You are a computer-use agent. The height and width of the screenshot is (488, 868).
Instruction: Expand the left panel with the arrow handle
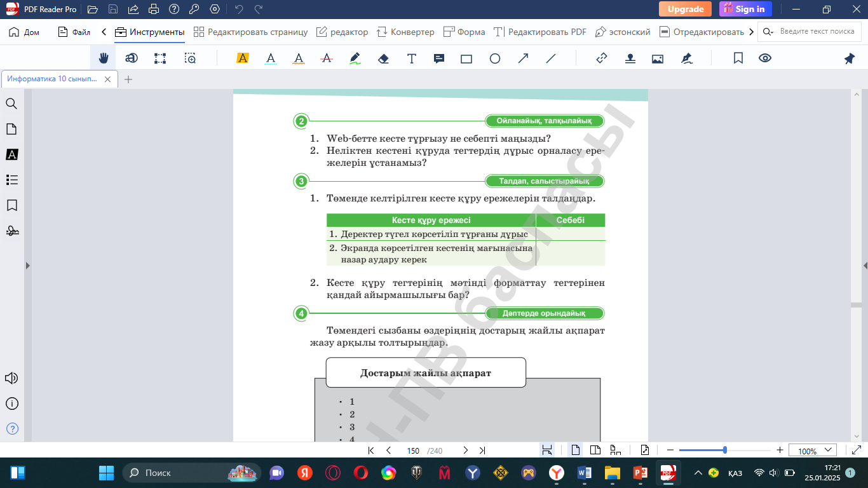(x=27, y=266)
